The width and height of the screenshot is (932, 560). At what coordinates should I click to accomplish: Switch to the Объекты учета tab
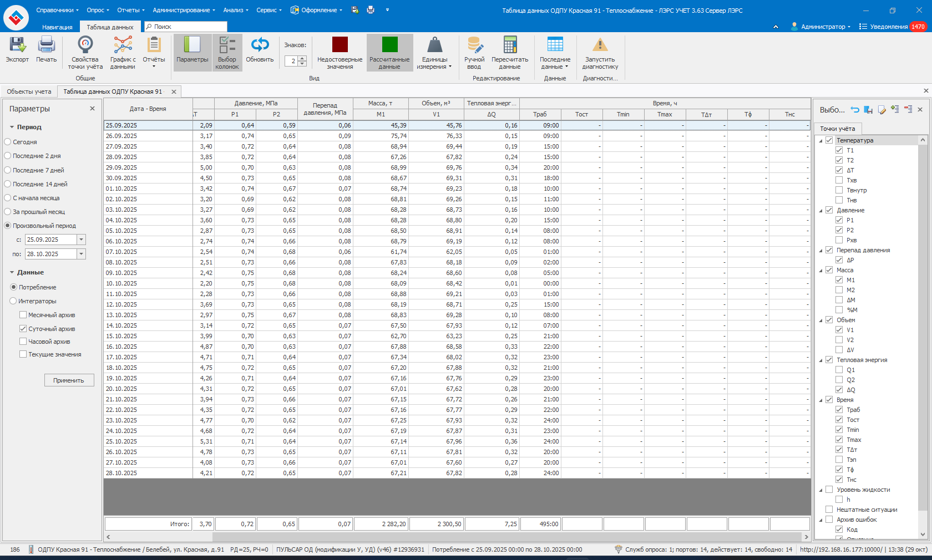(x=29, y=91)
